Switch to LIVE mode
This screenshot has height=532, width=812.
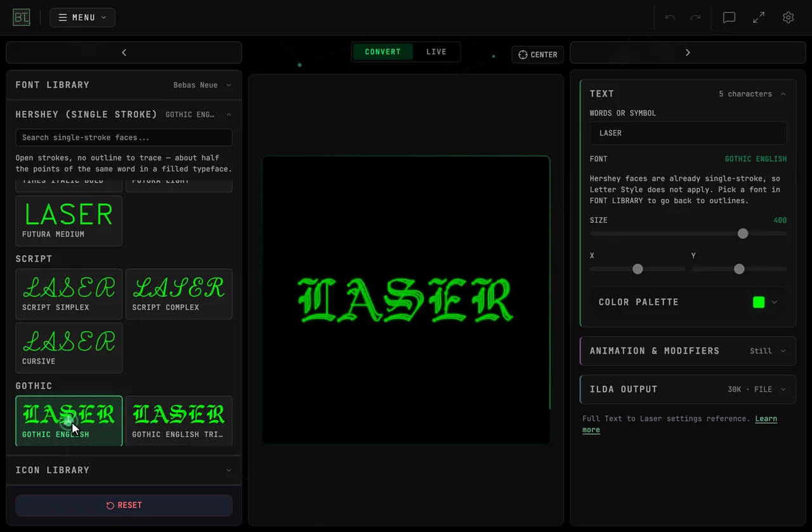(436, 52)
